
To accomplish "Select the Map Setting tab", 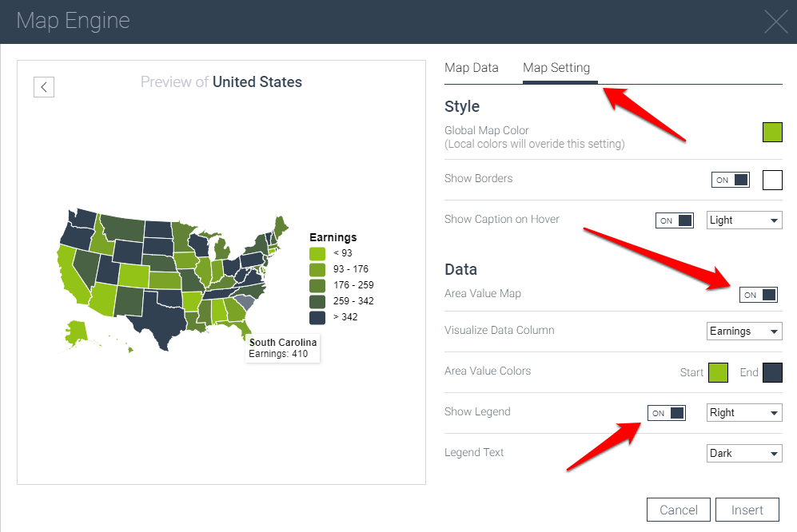I will tap(556, 68).
